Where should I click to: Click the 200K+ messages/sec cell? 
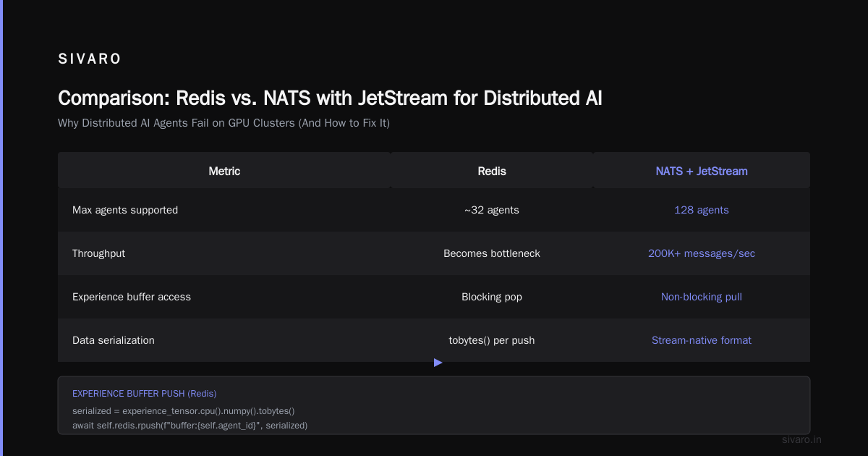coord(702,253)
